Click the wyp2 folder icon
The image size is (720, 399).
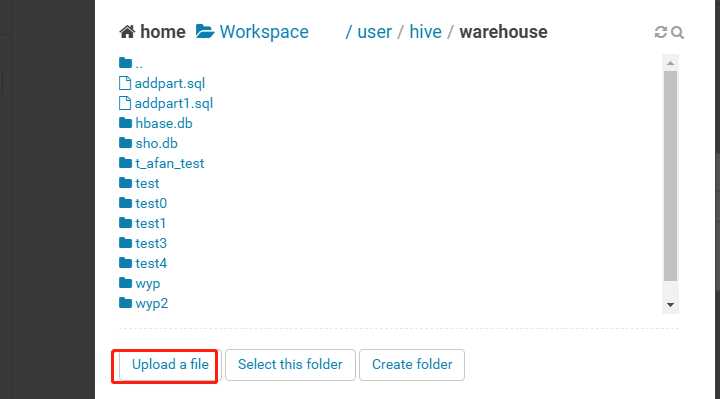125,303
